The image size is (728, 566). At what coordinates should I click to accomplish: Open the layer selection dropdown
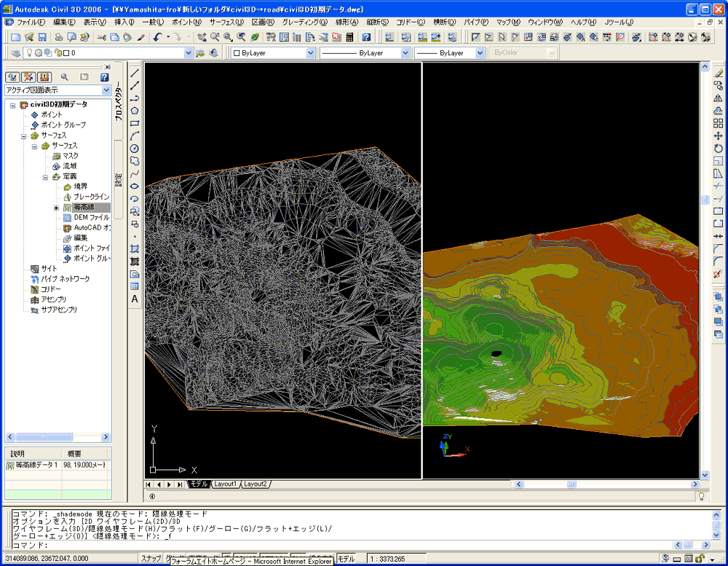189,53
